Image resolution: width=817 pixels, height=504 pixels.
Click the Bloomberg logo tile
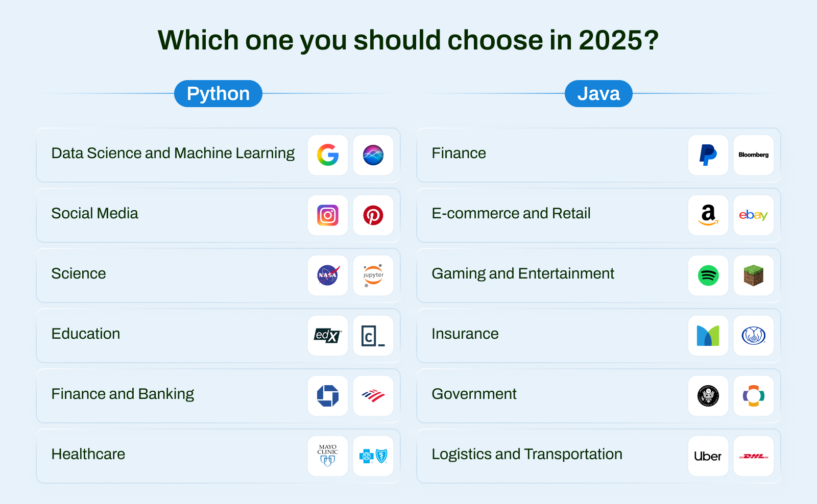pos(754,155)
